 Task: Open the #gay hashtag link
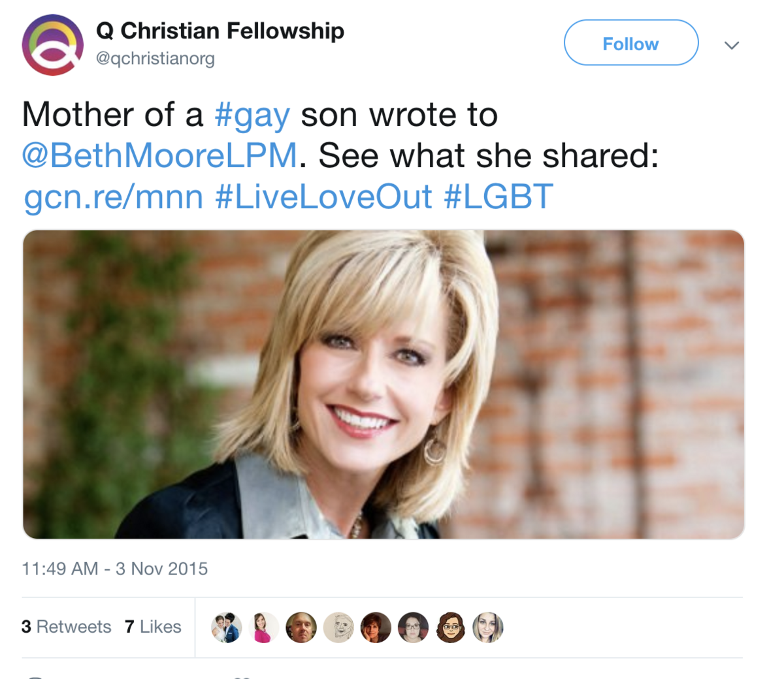(252, 116)
